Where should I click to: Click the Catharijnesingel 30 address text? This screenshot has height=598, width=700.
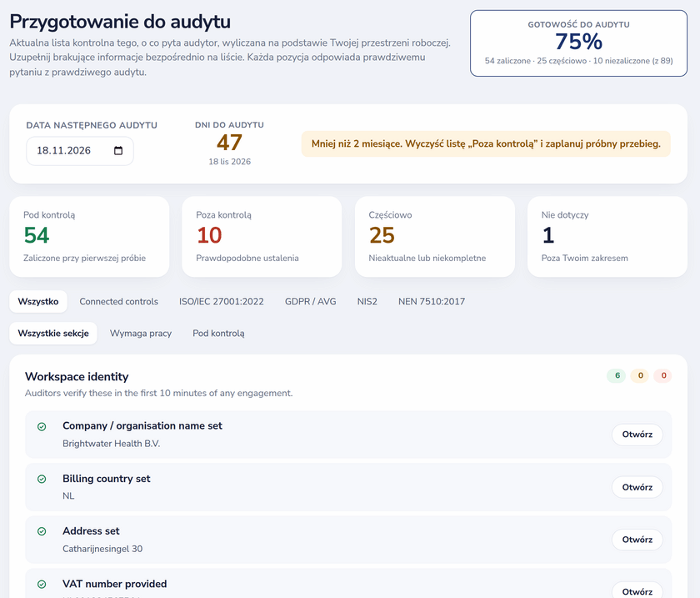tap(102, 549)
